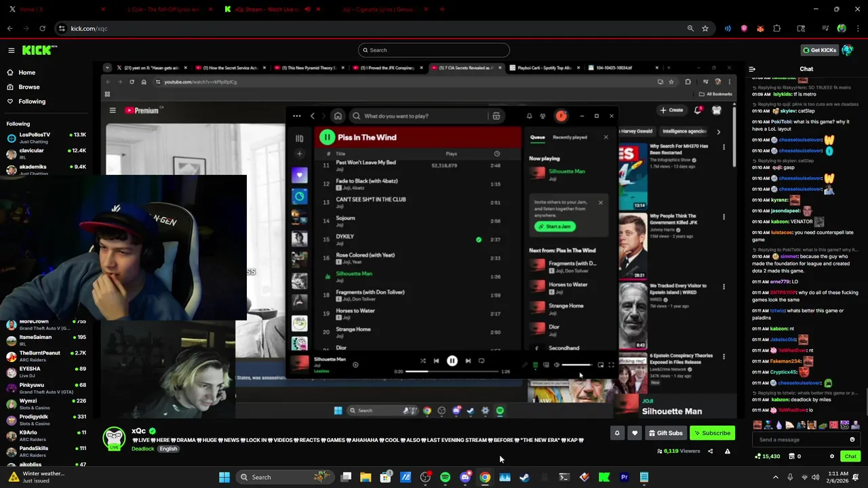Viewport: 868px width, 488px height.
Task: Open Steam from Windows taskbar
Action: 524,477
